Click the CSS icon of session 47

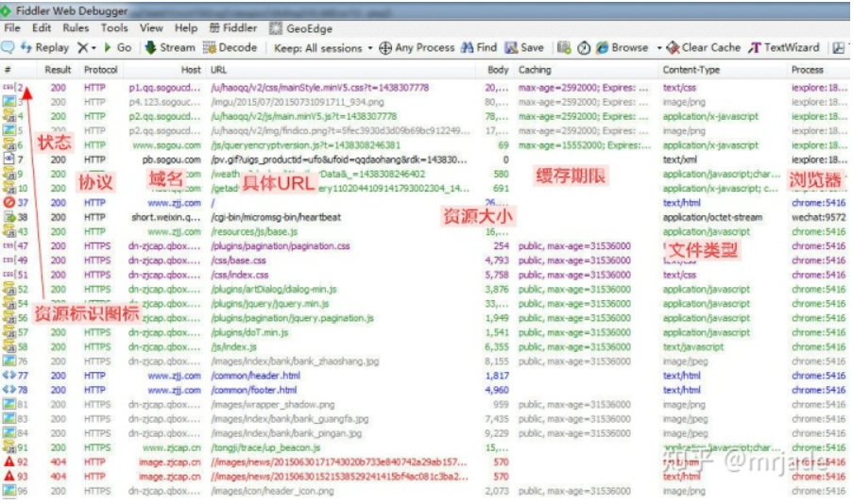[9, 245]
